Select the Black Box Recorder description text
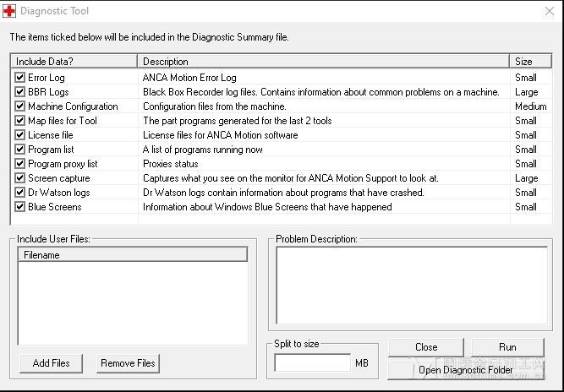564x392 pixels. (x=321, y=92)
